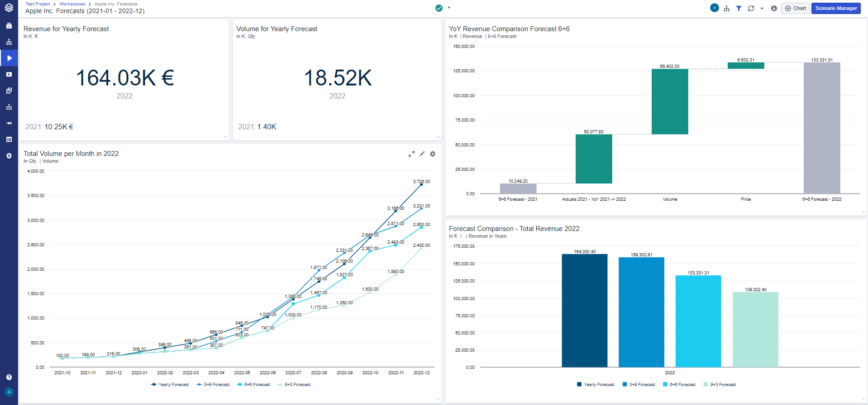Open the settings gear in left sidebar
This screenshot has width=868, height=405.
pos(9,155)
